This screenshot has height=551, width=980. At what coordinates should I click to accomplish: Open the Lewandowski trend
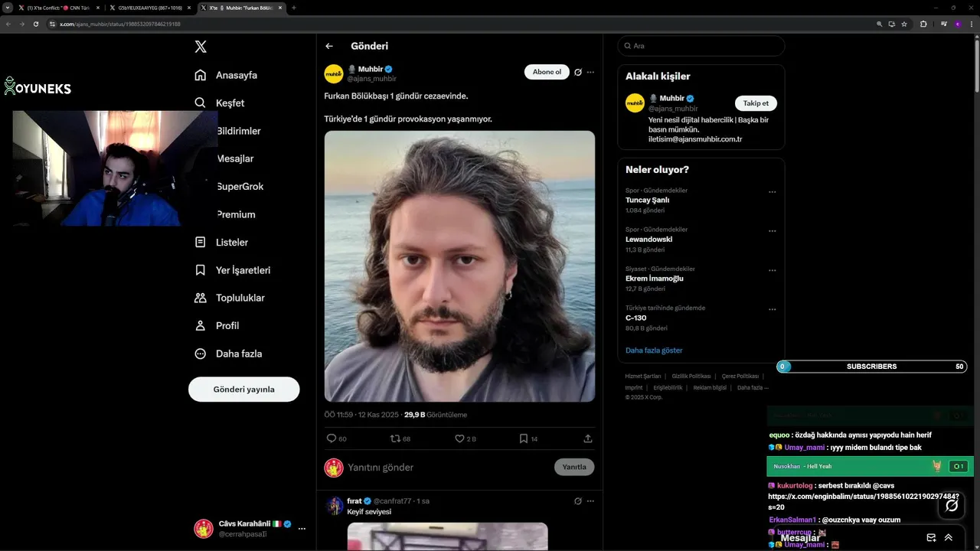pyautogui.click(x=648, y=240)
